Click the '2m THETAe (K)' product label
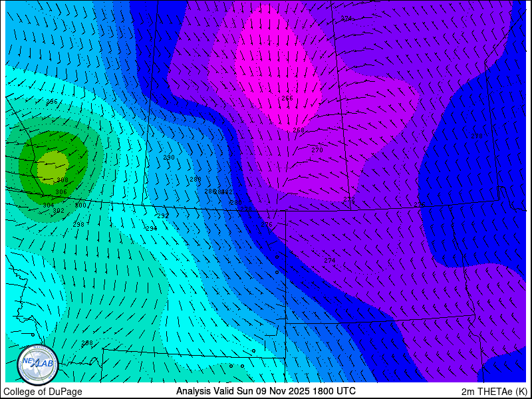The width and height of the screenshot is (532, 399). 494,392
